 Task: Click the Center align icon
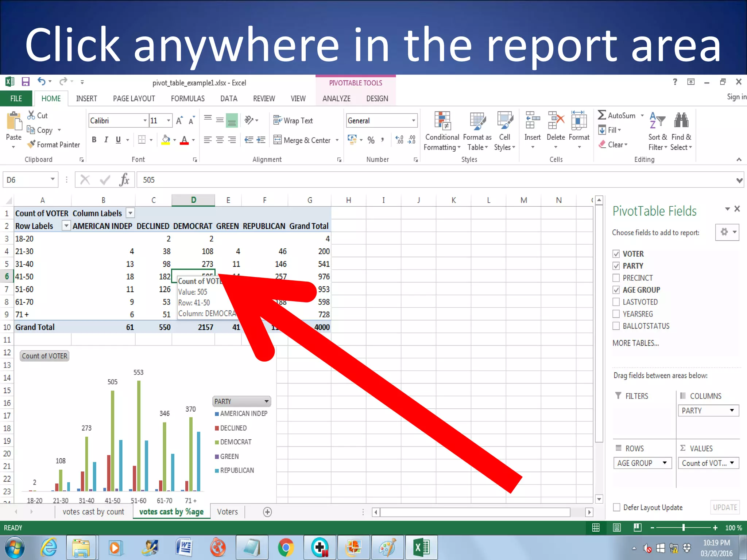pyautogui.click(x=220, y=140)
